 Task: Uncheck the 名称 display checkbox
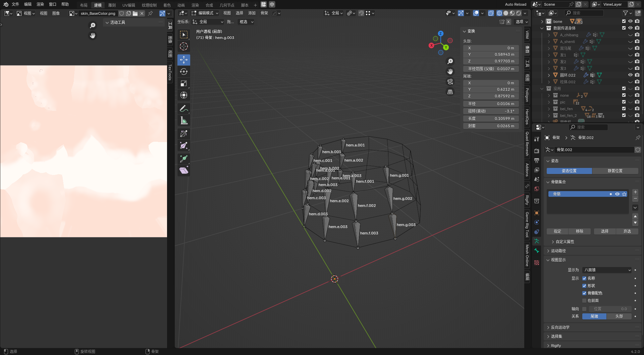pos(584,278)
